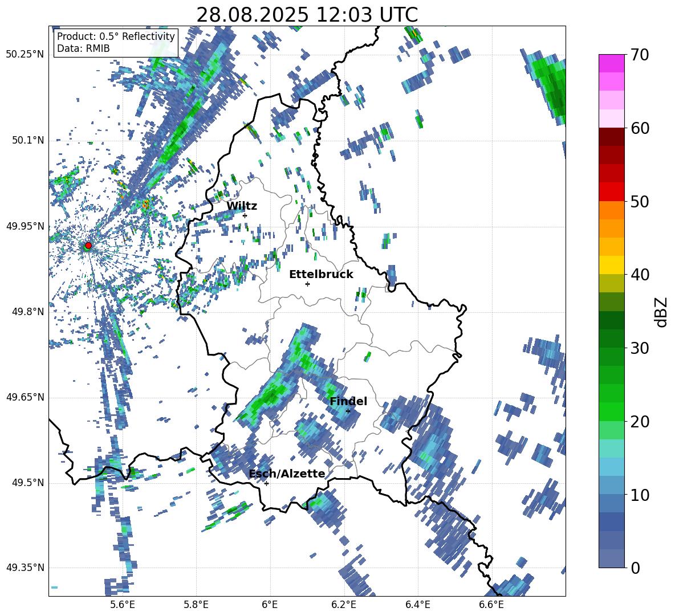Click colorbar tick label 70
This screenshot has height=616, width=675.
(x=640, y=55)
